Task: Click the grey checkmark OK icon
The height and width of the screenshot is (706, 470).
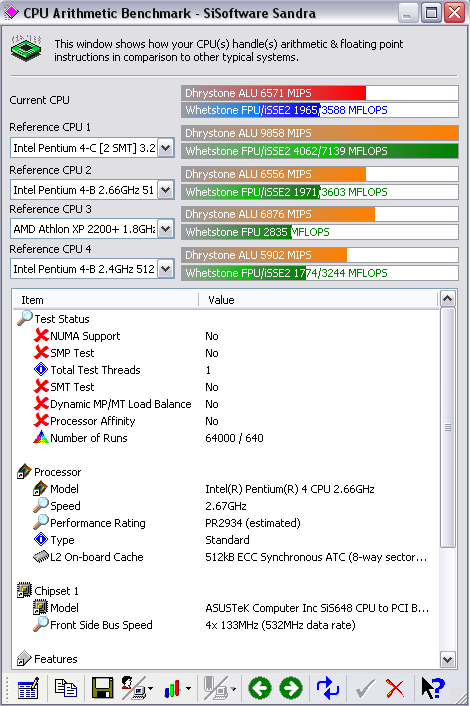Action: (365, 688)
